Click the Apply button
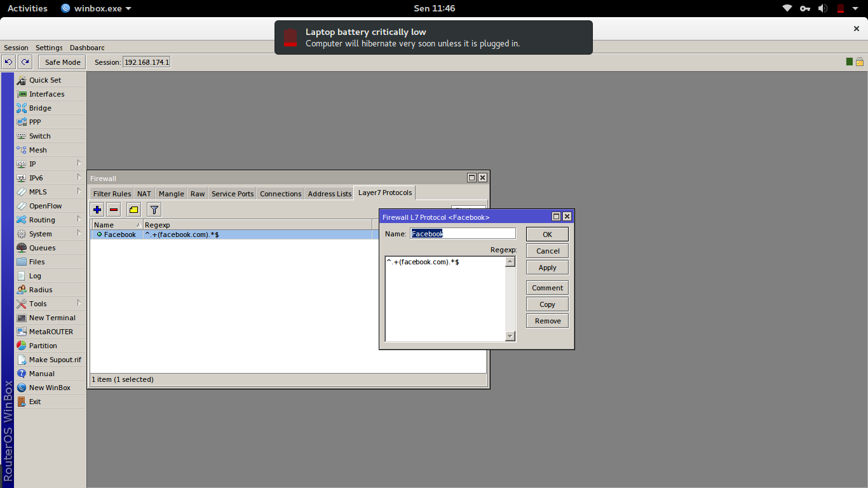Screen dimensions: 868x488 pyautogui.click(x=547, y=268)
